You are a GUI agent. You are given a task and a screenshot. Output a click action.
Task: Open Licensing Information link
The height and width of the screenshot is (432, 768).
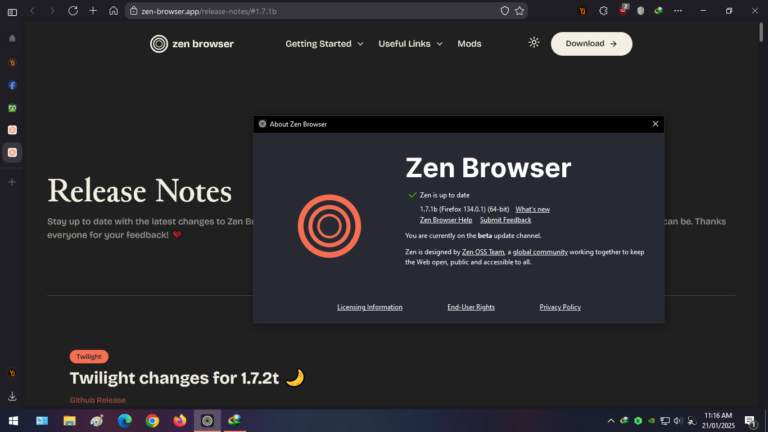pyautogui.click(x=370, y=307)
